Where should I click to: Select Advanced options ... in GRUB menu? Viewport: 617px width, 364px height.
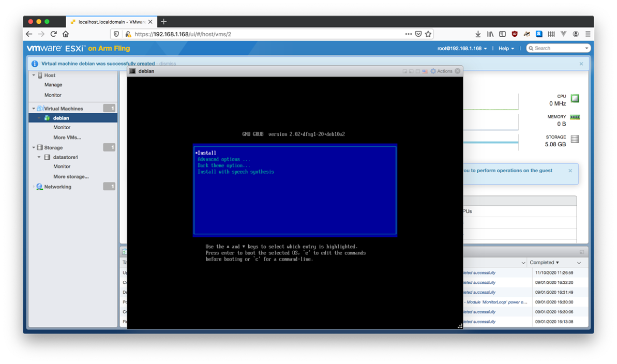[x=223, y=159]
